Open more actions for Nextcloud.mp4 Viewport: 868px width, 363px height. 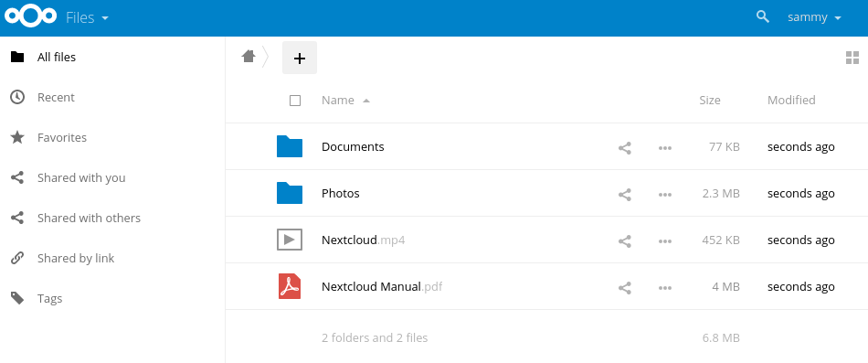[665, 241]
